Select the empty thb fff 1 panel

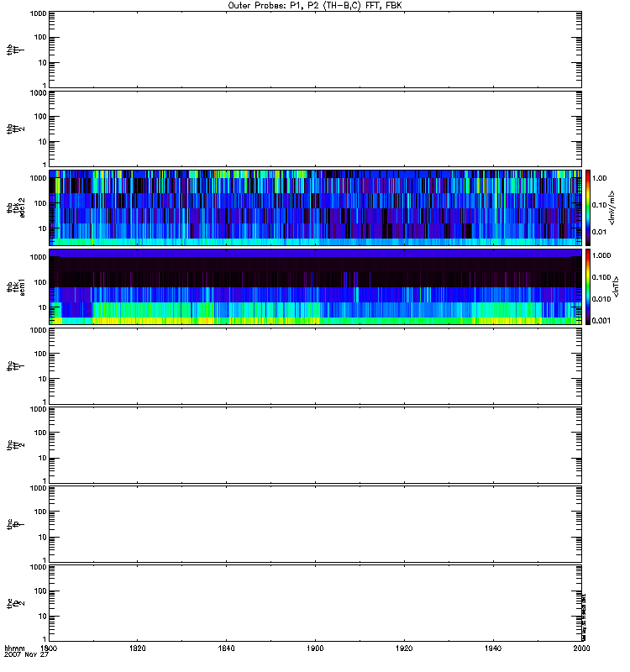click(315, 49)
